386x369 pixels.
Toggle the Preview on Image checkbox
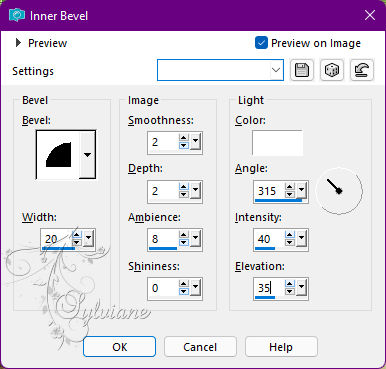pyautogui.click(x=261, y=43)
